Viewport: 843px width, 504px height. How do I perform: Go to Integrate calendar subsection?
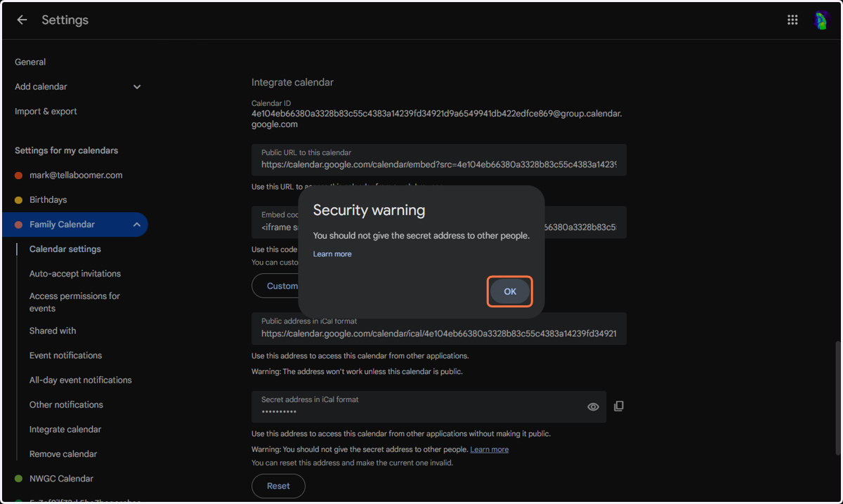(x=65, y=429)
